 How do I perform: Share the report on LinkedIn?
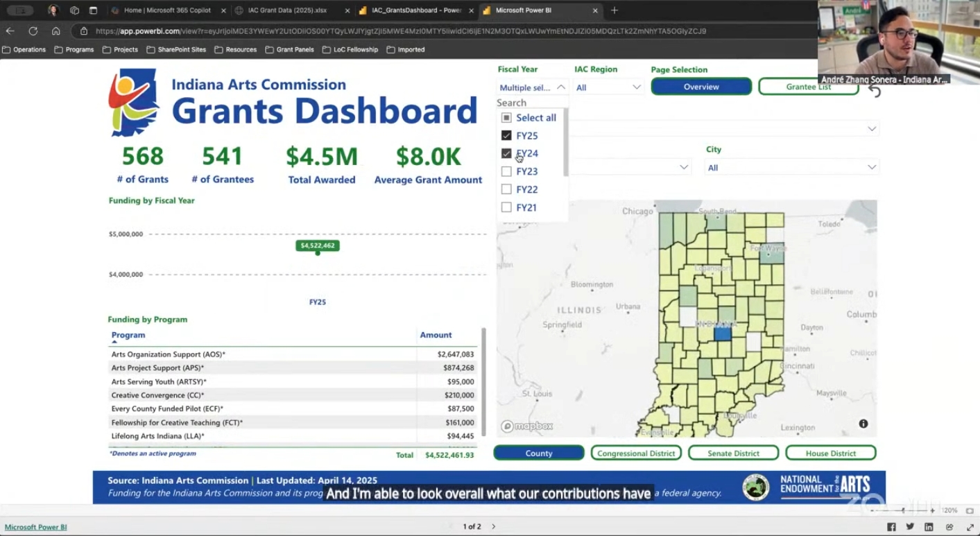tap(929, 527)
